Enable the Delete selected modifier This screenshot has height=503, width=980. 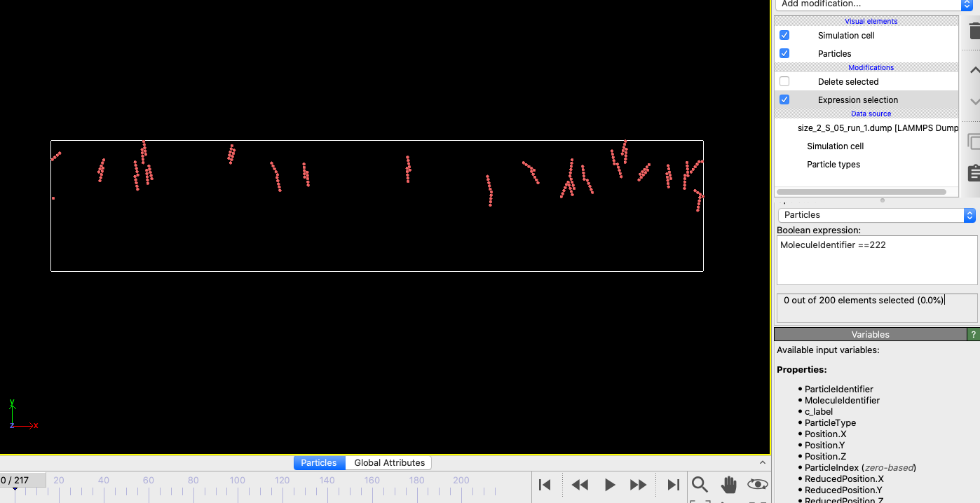point(784,81)
